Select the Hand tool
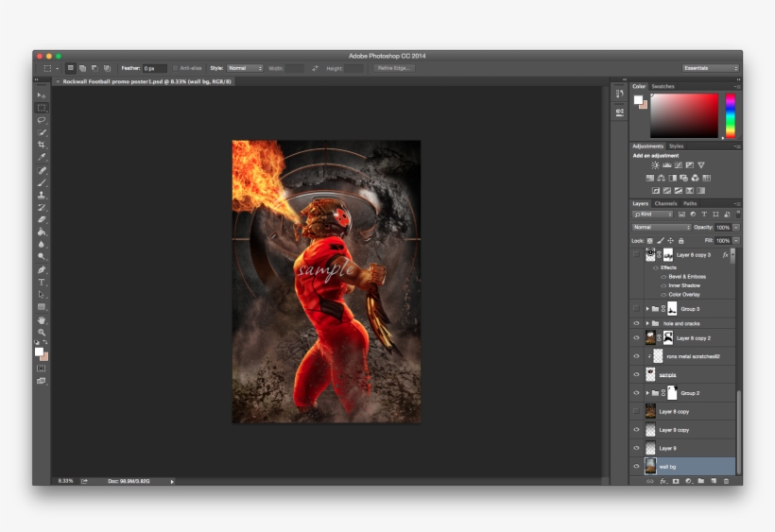 point(42,320)
